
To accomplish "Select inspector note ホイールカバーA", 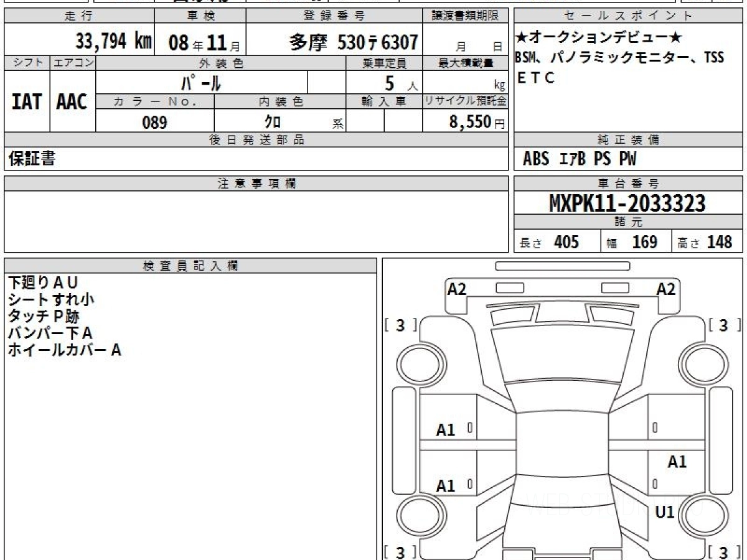I will pyautogui.click(x=64, y=350).
